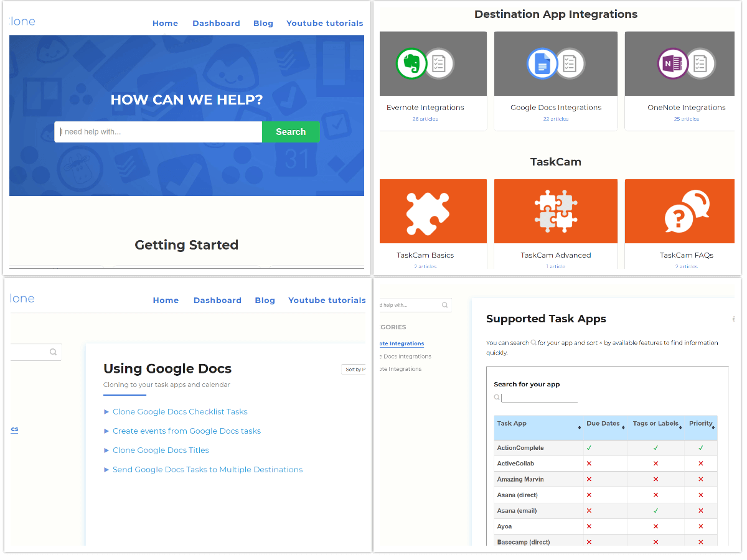Open the 'Google Docs Integrations' card title
Image resolution: width=747 pixels, height=560 pixels.
[556, 108]
